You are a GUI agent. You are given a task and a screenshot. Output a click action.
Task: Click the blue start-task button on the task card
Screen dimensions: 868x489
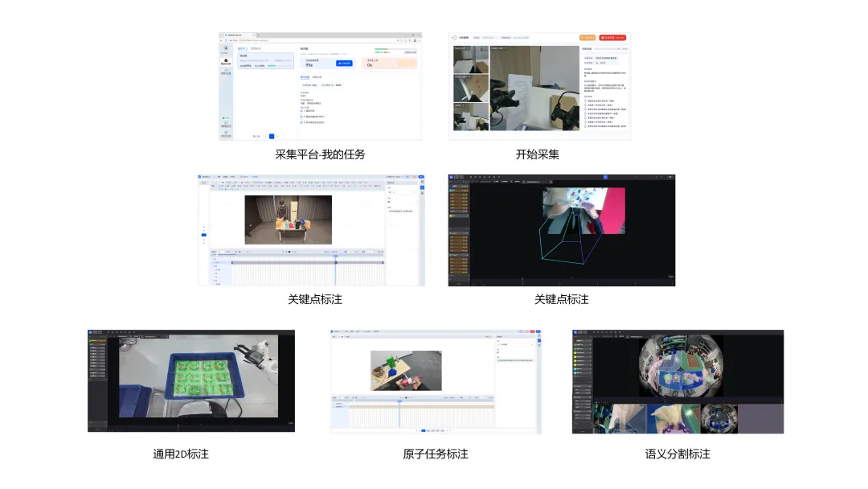[344, 64]
